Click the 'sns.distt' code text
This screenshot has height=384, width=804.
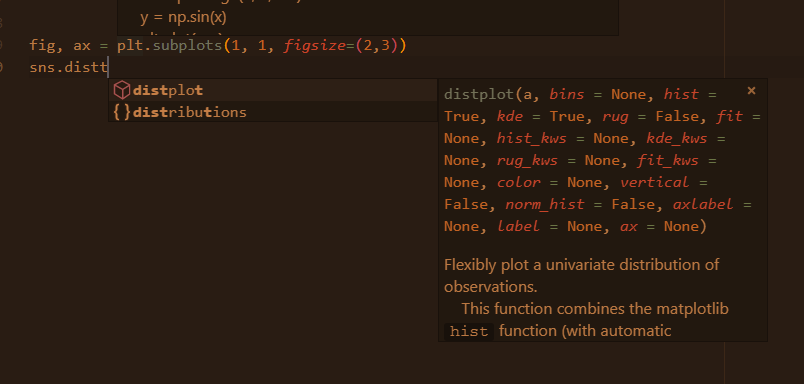coord(68,67)
